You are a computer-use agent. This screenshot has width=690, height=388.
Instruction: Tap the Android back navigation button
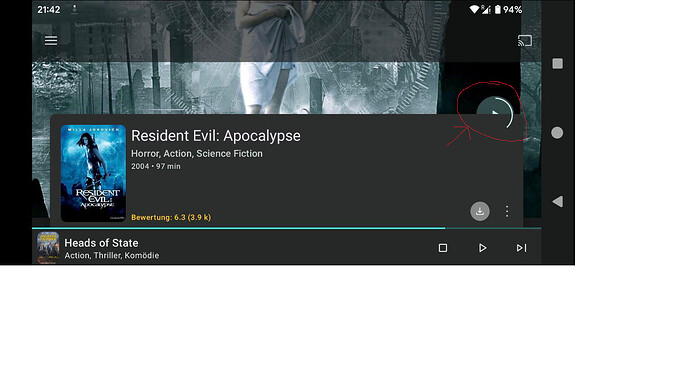pyautogui.click(x=557, y=201)
